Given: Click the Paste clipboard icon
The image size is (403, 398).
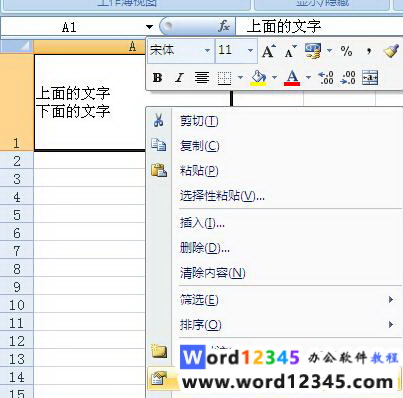Looking at the screenshot, I should (159, 170).
